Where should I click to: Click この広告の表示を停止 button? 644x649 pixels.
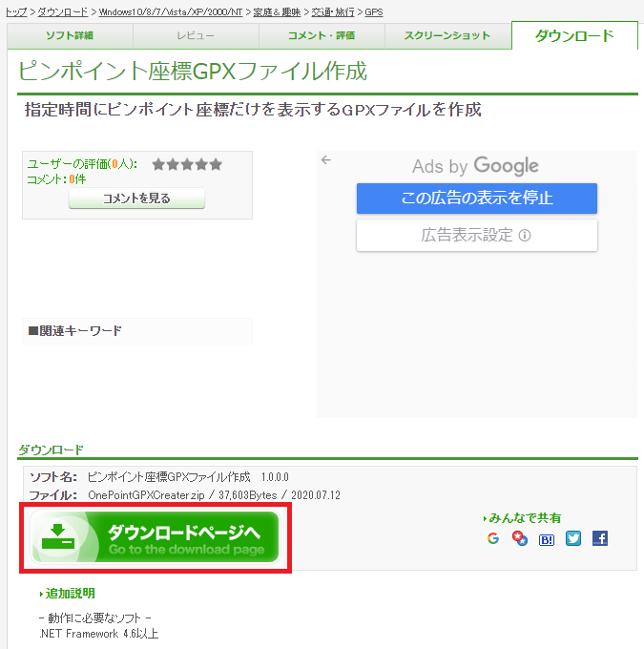[x=476, y=199]
